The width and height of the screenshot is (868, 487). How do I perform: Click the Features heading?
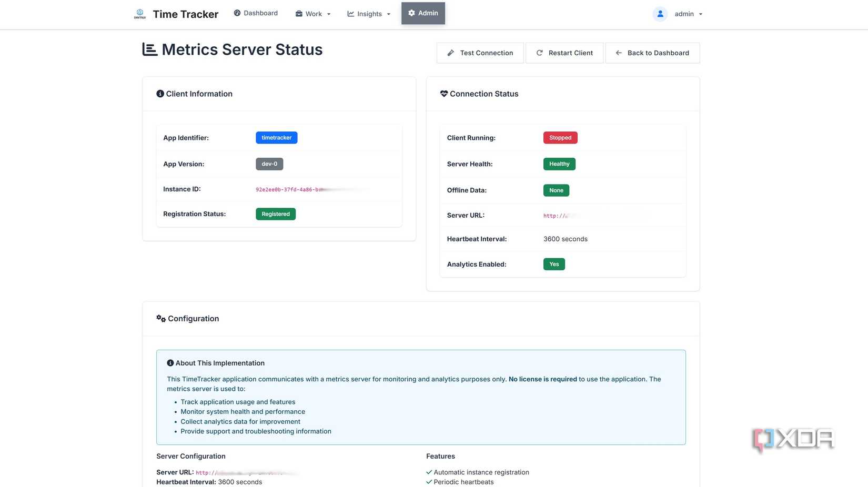tap(440, 456)
